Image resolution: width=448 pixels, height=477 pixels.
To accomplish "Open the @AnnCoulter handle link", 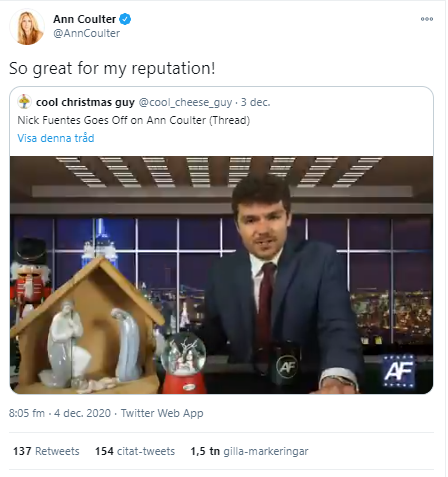I will click(86, 33).
